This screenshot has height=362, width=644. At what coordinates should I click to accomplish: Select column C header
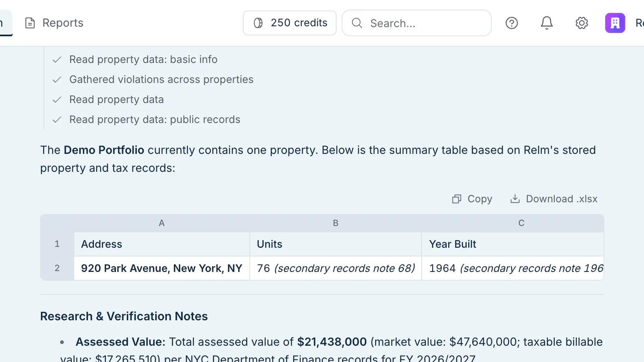513,223
